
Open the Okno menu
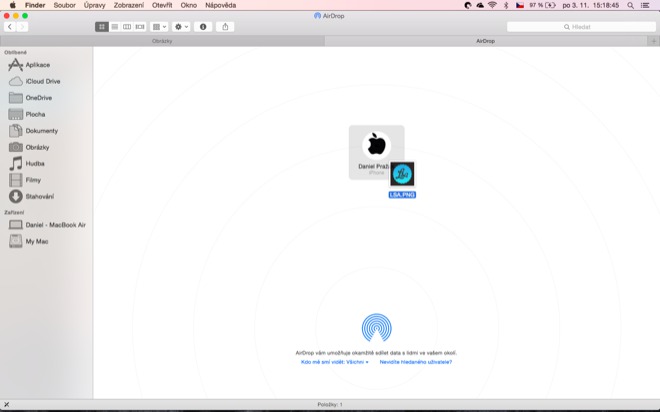click(189, 5)
